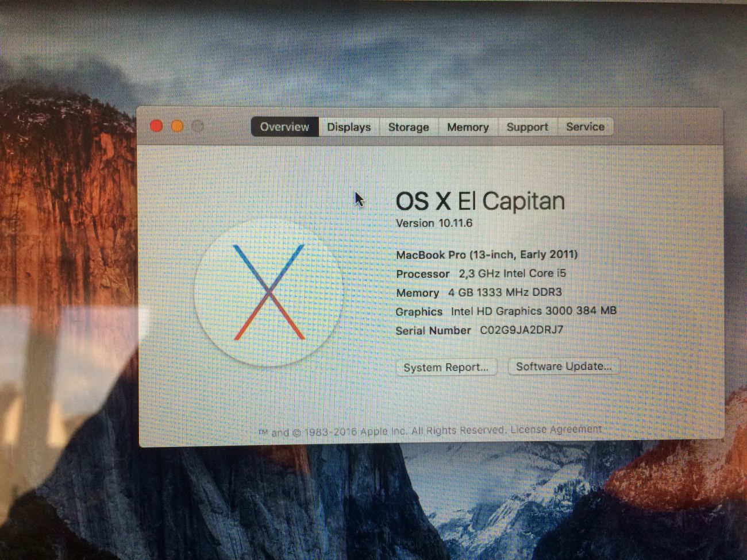The height and width of the screenshot is (560, 747).
Task: Click the disabled gray zoom button
Action: [x=198, y=126]
